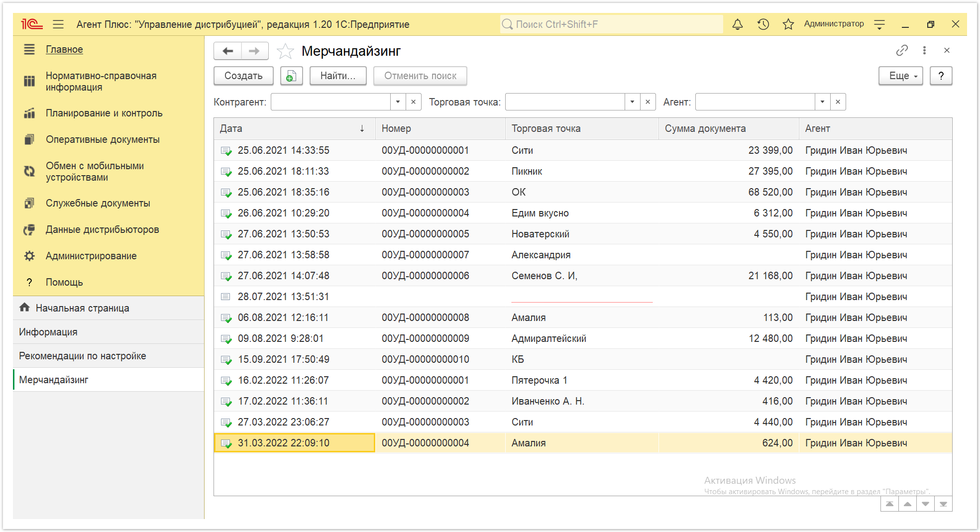The height and width of the screenshot is (532, 980).
Task: Expand the Контрагент dropdown list
Action: tap(398, 102)
